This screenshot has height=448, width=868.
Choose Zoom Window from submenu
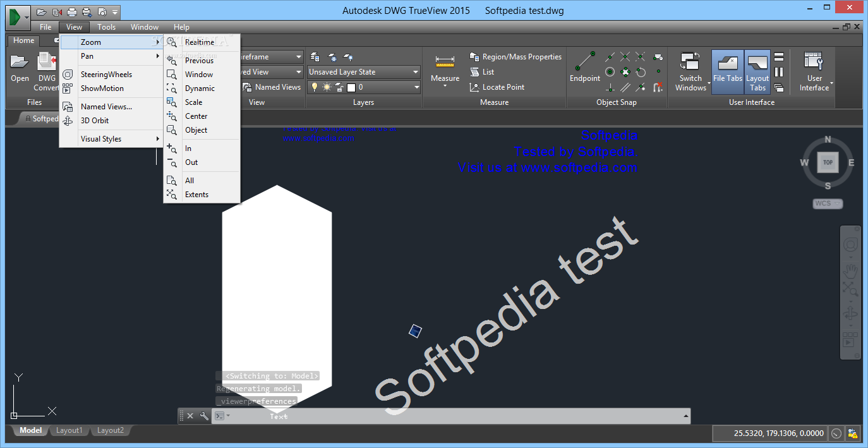pyautogui.click(x=202, y=75)
